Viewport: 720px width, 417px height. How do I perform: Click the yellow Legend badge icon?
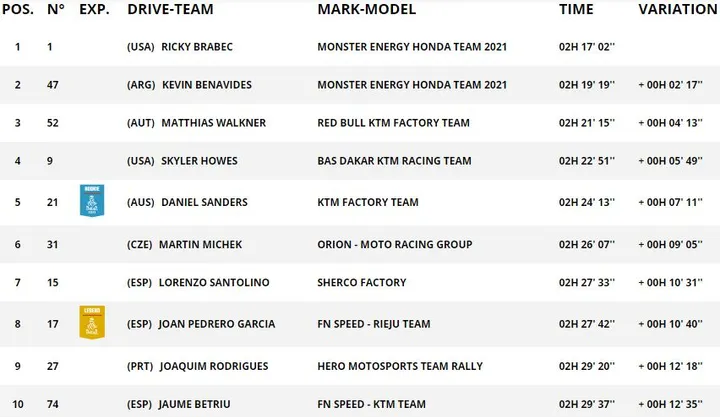pos(92,322)
